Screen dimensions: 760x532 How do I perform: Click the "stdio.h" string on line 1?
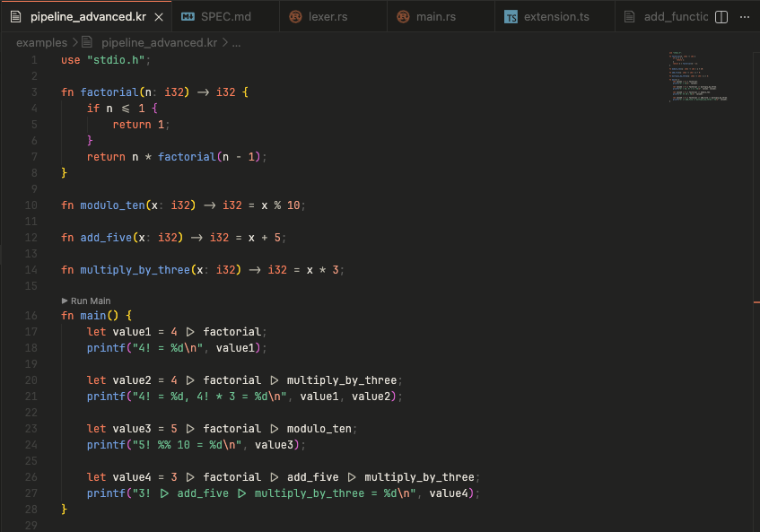pyautogui.click(x=116, y=60)
